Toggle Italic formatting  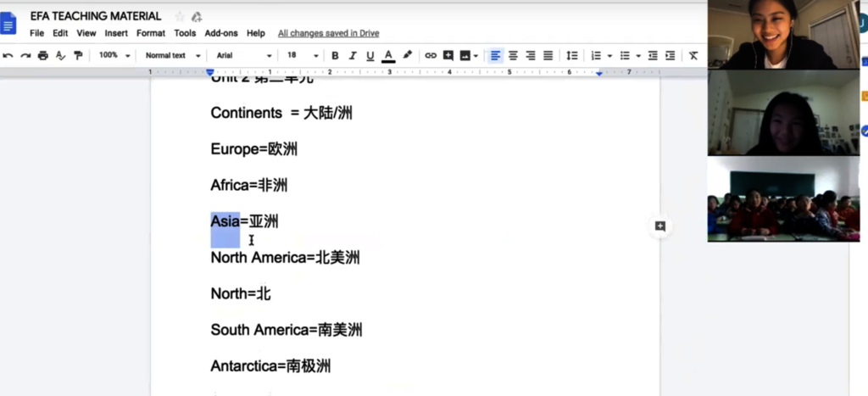(x=353, y=56)
